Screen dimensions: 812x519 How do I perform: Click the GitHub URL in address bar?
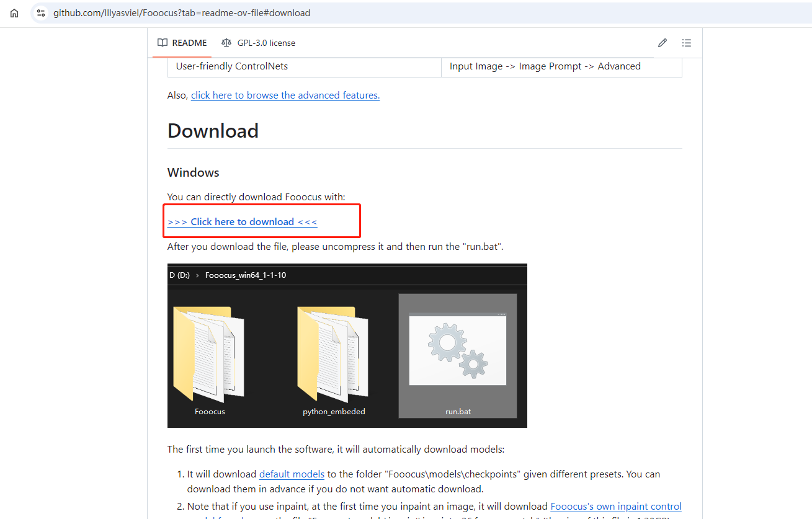click(x=182, y=13)
